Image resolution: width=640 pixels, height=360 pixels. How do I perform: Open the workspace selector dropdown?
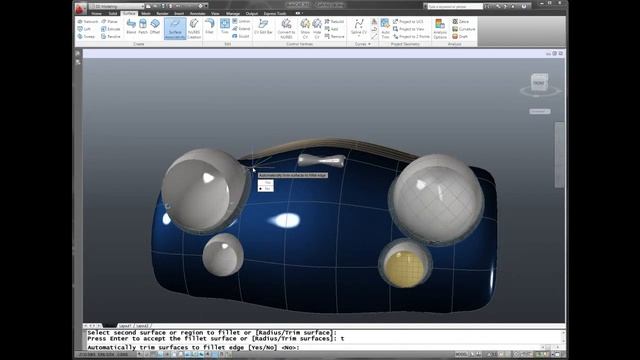pyautogui.click(x=116, y=6)
